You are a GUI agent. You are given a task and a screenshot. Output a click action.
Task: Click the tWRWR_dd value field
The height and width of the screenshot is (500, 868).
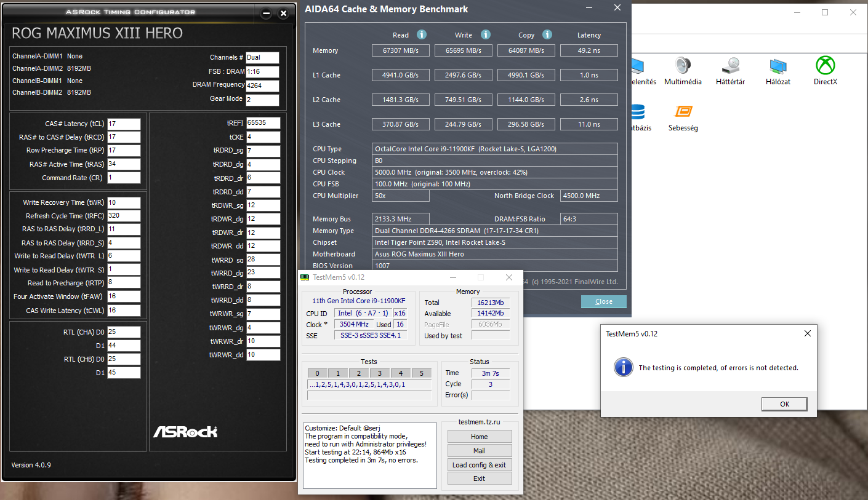[x=263, y=355]
